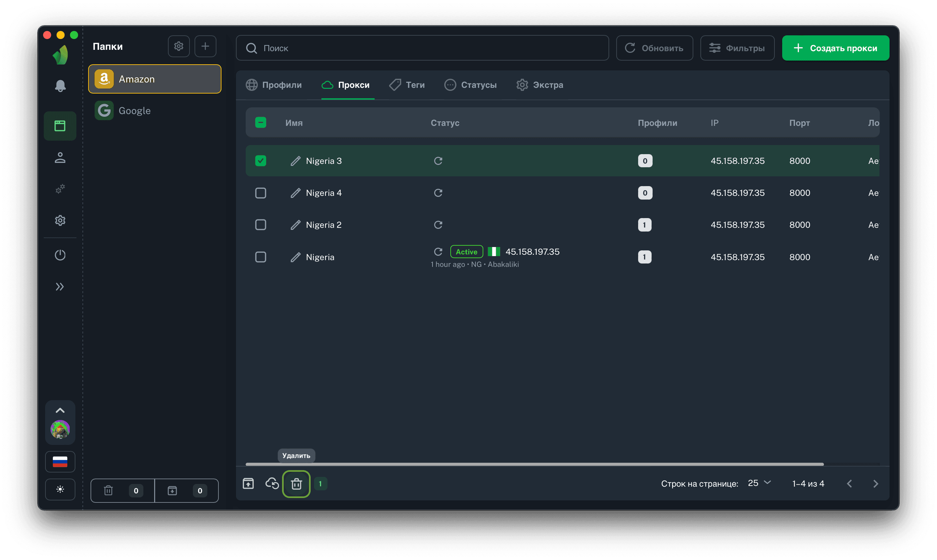Image resolution: width=937 pixels, height=560 pixels.
Task: Add new folder with plus icon
Action: (205, 46)
